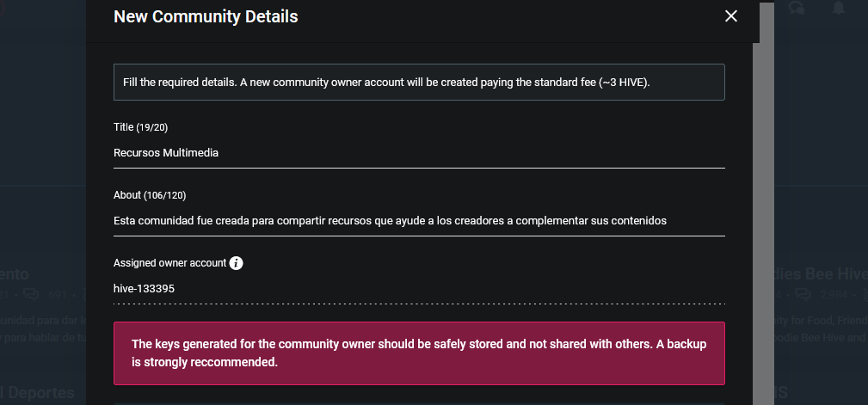Click the About (106/120) label
Screen dimensions: 868x405
pyautogui.click(x=150, y=195)
